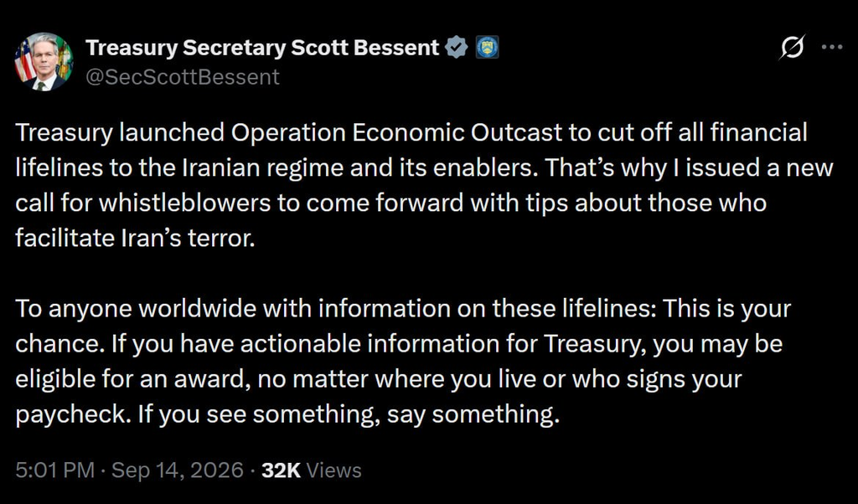The height and width of the screenshot is (504, 858).
Task: Click the word "Views" beside 32K
Action: coord(333,471)
